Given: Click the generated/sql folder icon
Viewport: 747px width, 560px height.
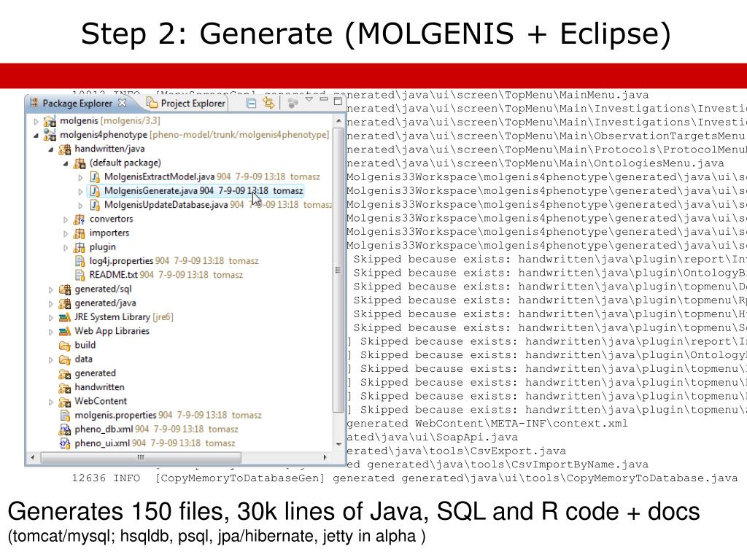Looking at the screenshot, I should tap(65, 289).
